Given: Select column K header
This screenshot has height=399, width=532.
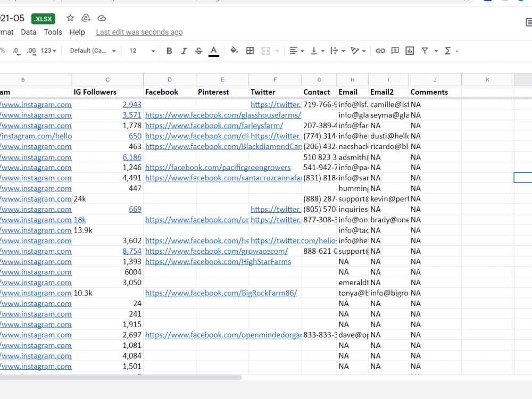Looking at the screenshot, I should (487, 80).
